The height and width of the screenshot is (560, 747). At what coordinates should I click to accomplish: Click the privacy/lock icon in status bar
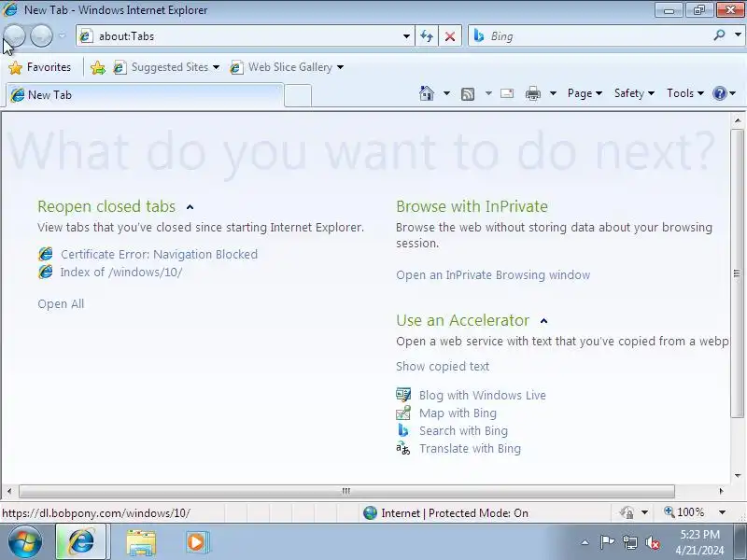[x=627, y=512]
